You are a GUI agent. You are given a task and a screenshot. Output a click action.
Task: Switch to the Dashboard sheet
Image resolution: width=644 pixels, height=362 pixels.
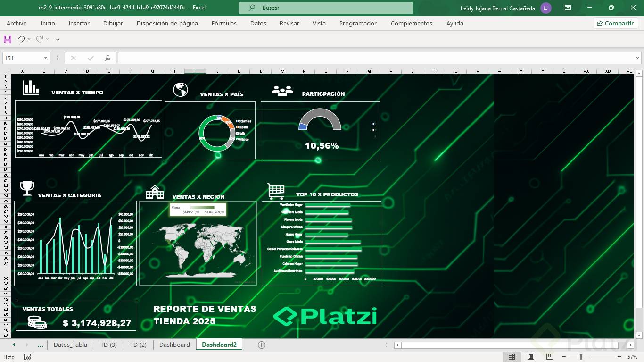[174, 345]
